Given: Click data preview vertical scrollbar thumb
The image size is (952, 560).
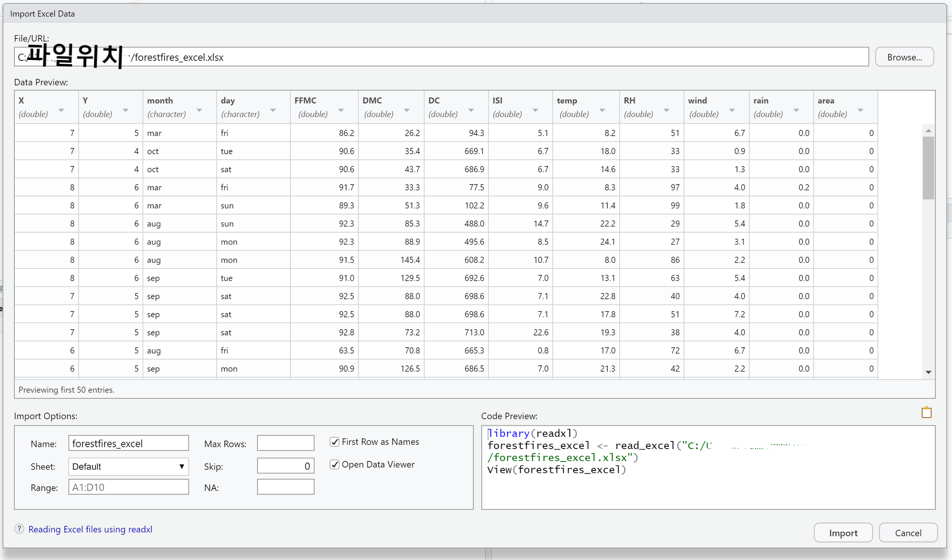Looking at the screenshot, I should click(928, 167).
